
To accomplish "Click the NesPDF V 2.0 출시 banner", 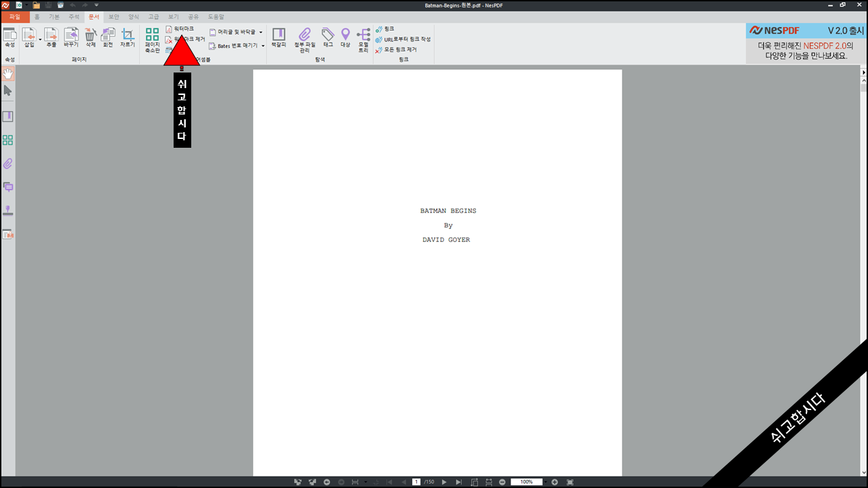I will (x=806, y=43).
